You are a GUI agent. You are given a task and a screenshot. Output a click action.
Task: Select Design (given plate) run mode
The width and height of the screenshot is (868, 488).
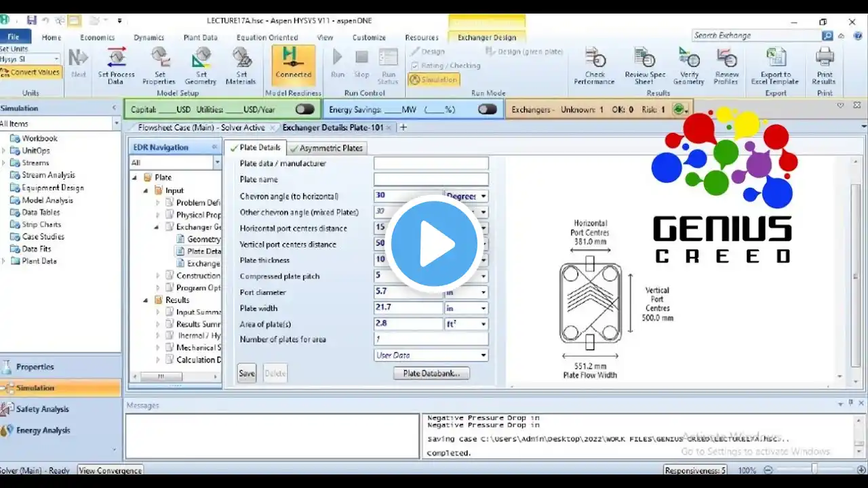pyautogui.click(x=524, y=52)
